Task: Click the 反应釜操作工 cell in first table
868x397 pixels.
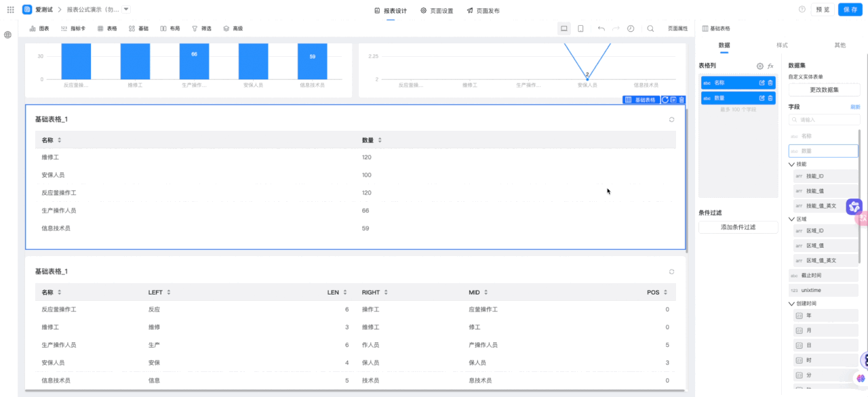Action: [x=59, y=192]
